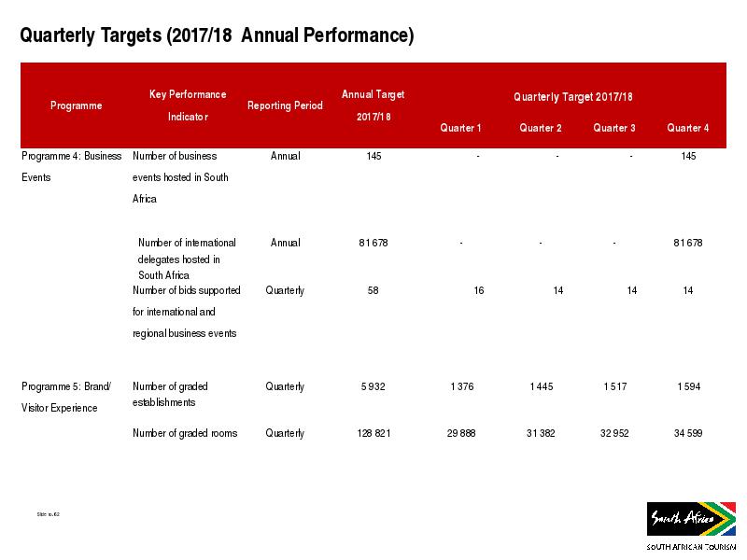Select Quarter 3 value 14 for bids supported
The image size is (747, 560).
[632, 290]
